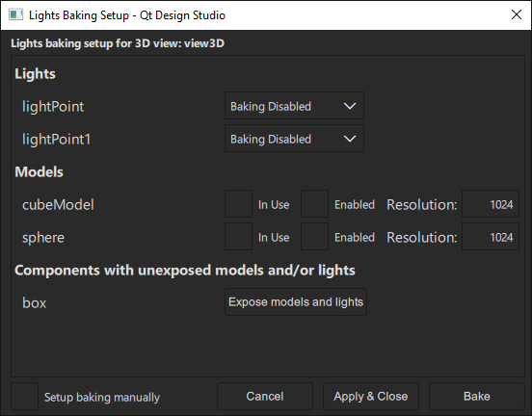Open the lightPoint baking mode dropdown
The image size is (532, 416).
tap(294, 106)
